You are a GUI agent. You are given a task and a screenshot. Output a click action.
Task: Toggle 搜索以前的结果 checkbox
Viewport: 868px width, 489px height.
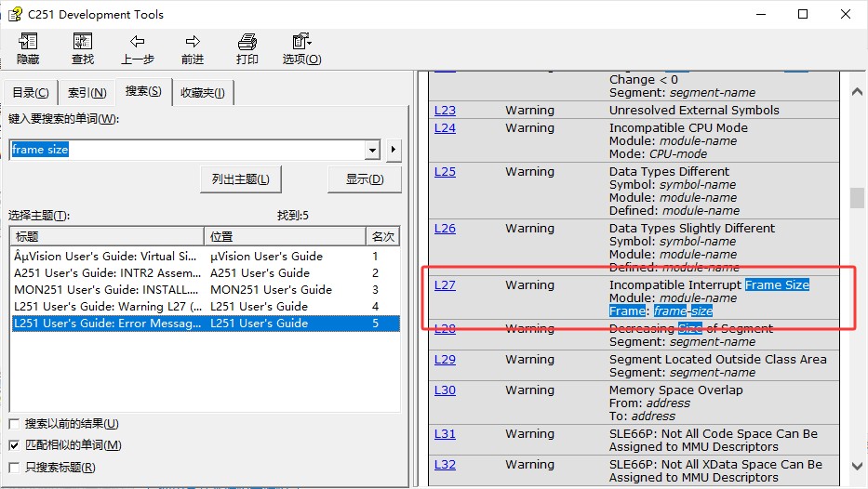(x=14, y=424)
